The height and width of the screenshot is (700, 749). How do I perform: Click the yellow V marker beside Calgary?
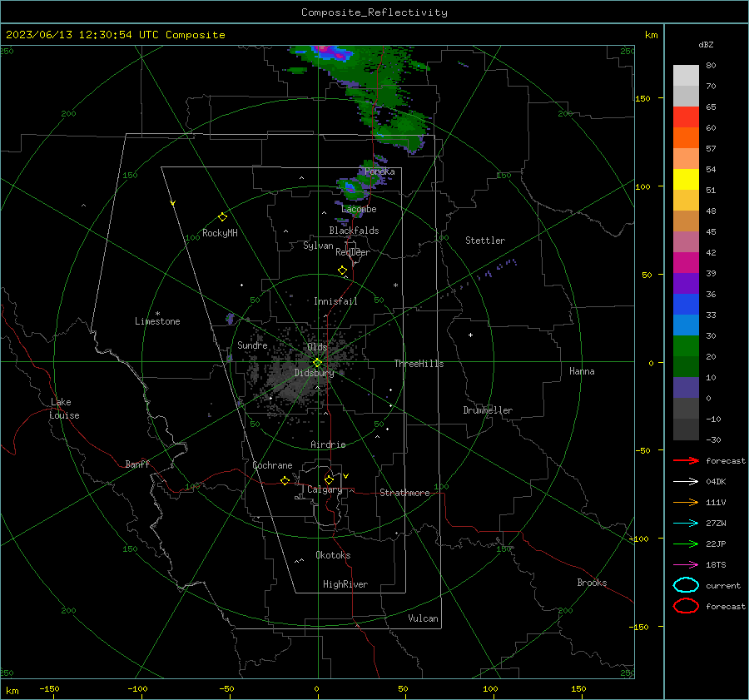point(346,476)
